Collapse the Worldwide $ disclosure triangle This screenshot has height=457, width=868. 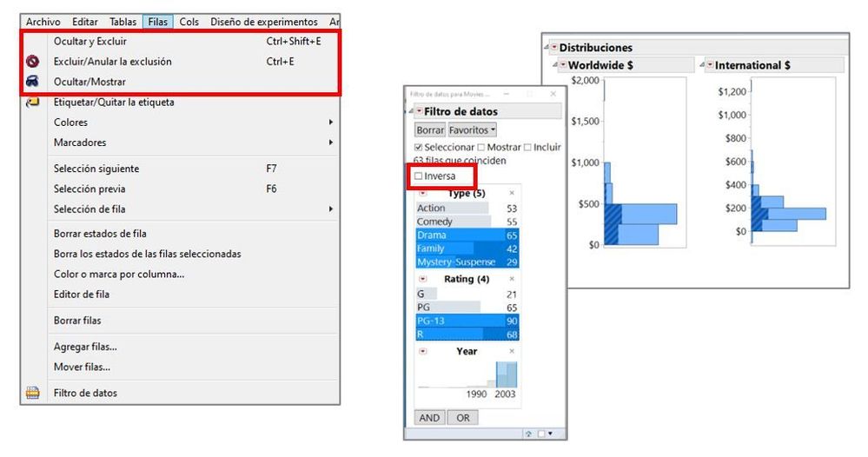(556, 65)
